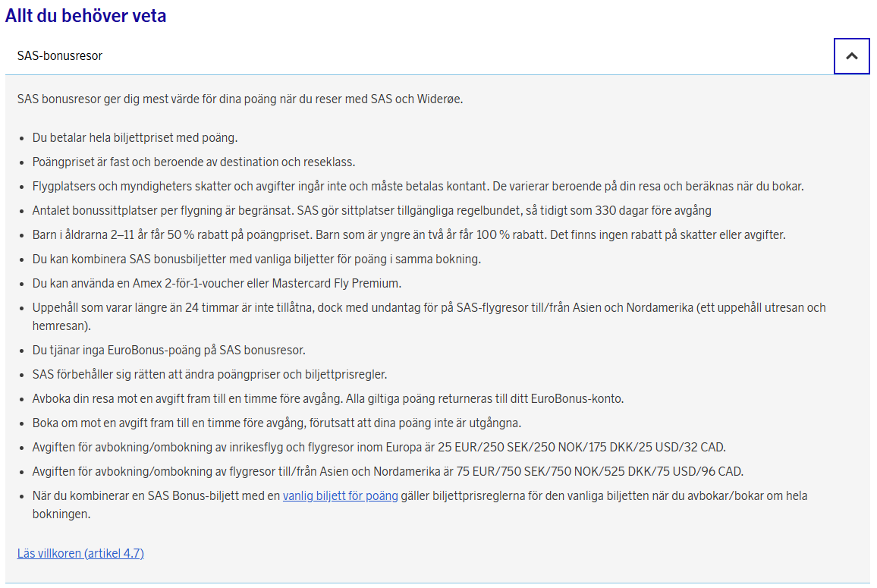Click the bullet about barn 2–11 år rabatt
Image resolution: width=877 pixels, height=588 pixels.
coord(409,235)
